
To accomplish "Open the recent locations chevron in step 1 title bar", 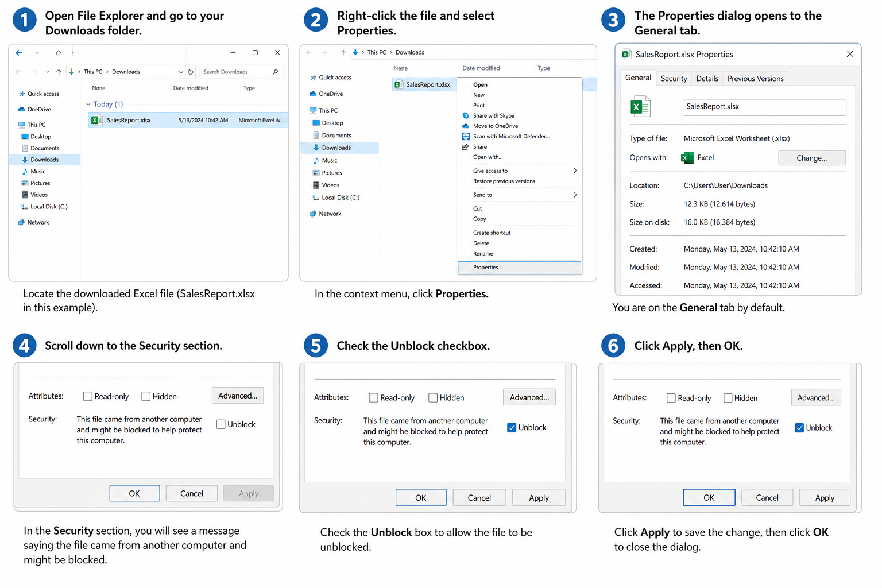I will coord(37,53).
